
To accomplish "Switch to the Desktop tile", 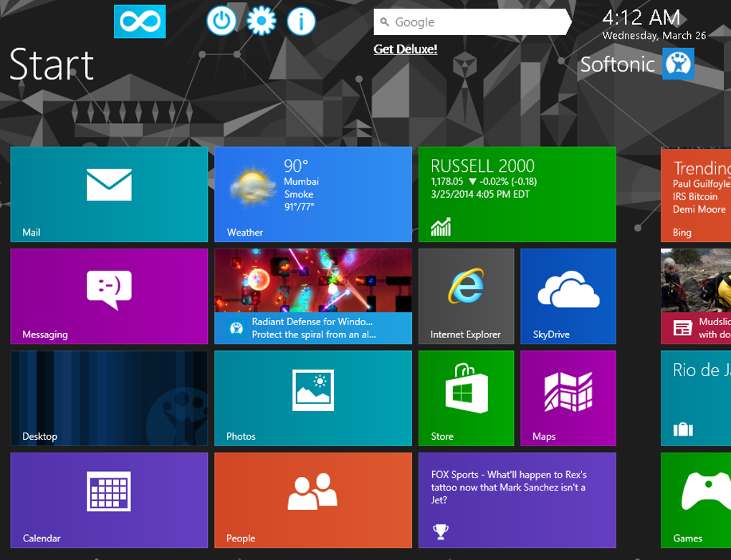I will point(108,397).
